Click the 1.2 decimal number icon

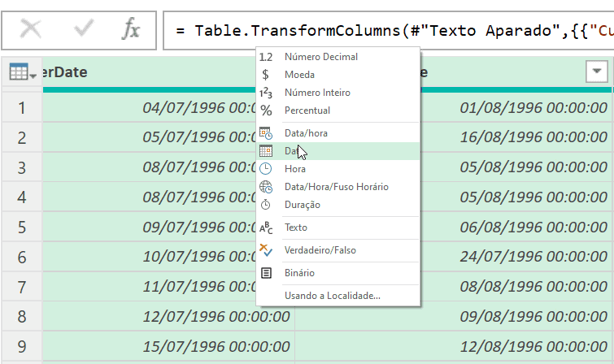tap(266, 57)
